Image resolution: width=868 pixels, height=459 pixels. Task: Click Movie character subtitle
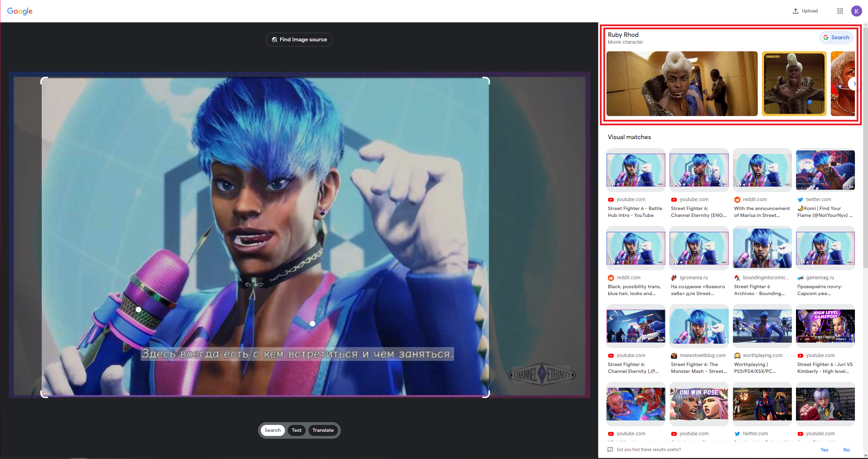[x=625, y=42]
